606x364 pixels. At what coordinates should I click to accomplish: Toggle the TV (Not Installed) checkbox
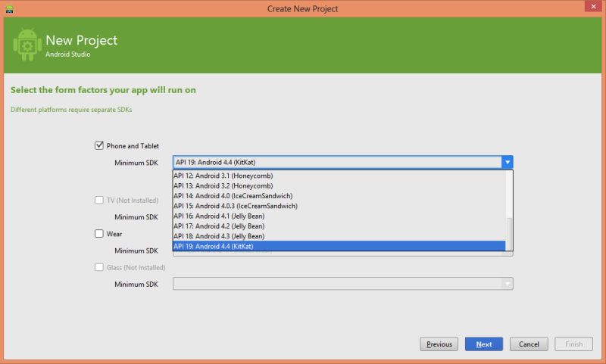tap(99, 200)
